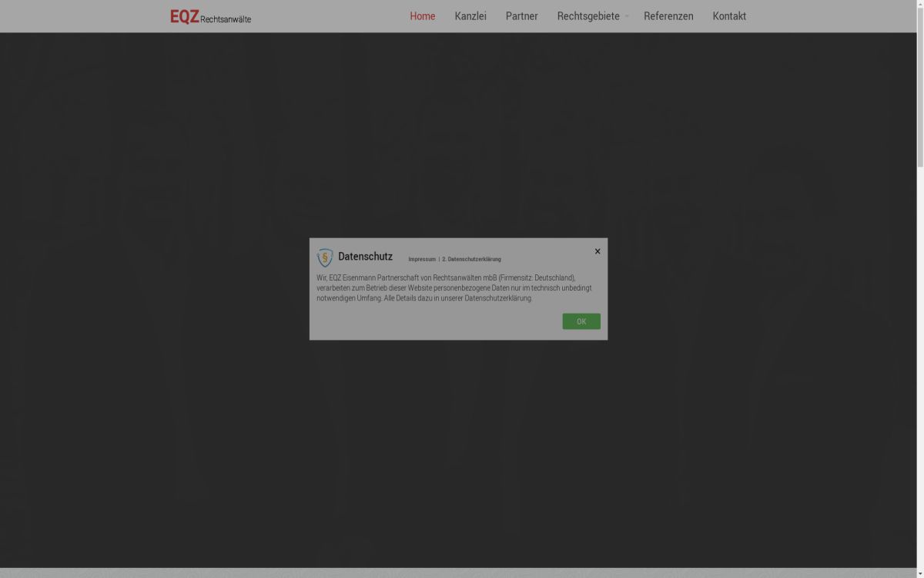This screenshot has width=924, height=578.
Task: Open the Kanzlei page
Action: tap(470, 16)
